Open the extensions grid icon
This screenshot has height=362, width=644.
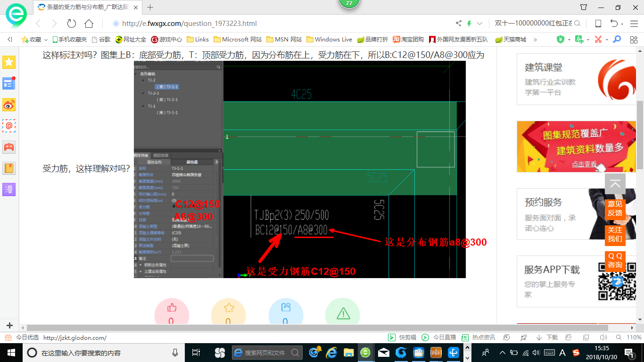coord(634,40)
